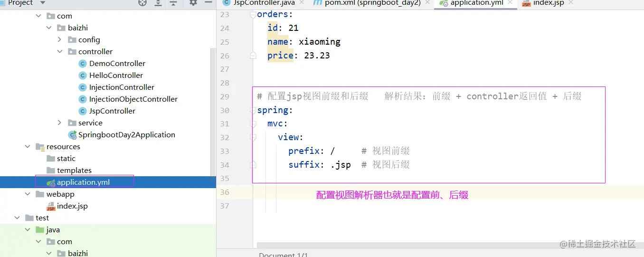Fold the spring block at line 30
The image size is (644, 257).
click(253, 110)
